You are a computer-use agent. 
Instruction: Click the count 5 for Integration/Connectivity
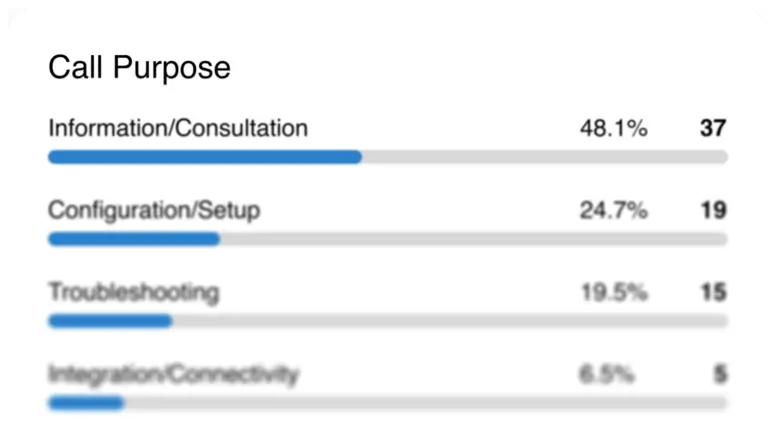pyautogui.click(x=719, y=375)
